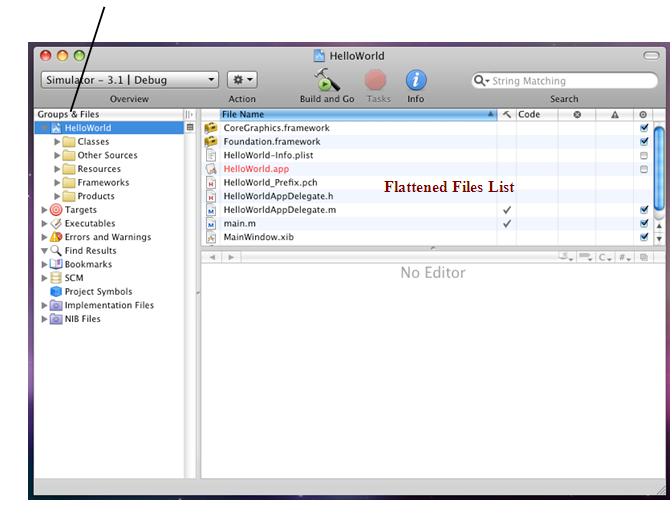This screenshot has height=517, width=672.
Task: Click the editor back navigation arrow
Action: (x=212, y=257)
